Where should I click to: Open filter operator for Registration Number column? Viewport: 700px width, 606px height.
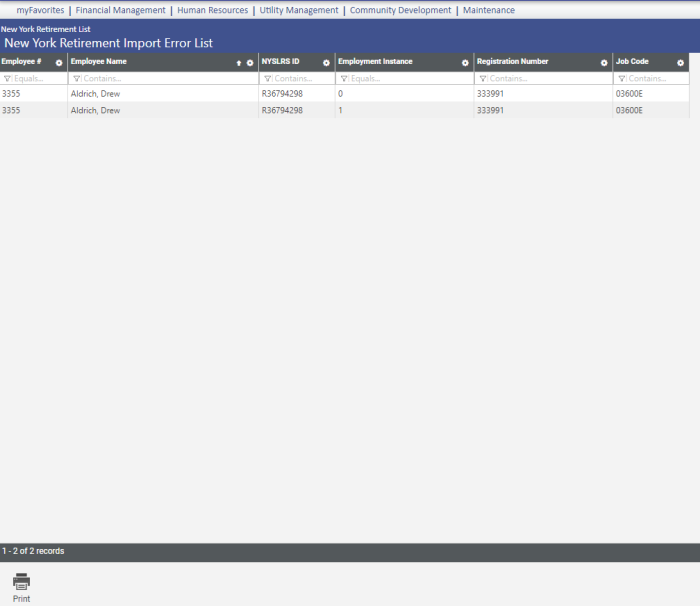point(483,78)
